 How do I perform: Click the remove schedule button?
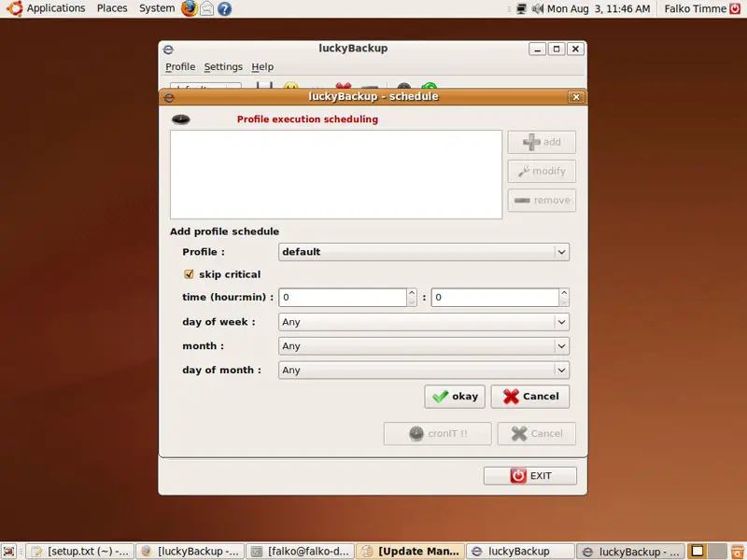pyautogui.click(x=542, y=201)
